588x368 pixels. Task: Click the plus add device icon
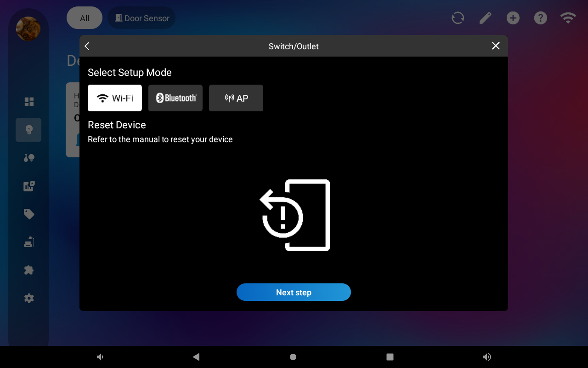(x=513, y=18)
